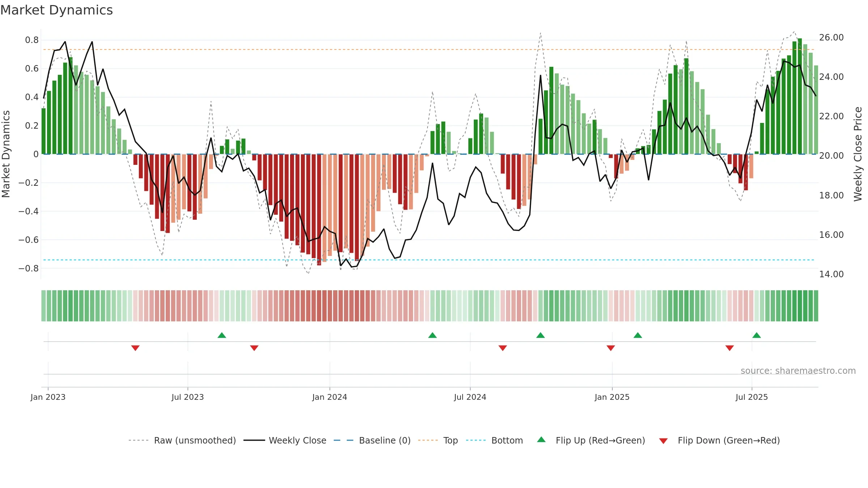
Task: Click the green flip-up marker near Oct 2024
Action: pos(540,335)
